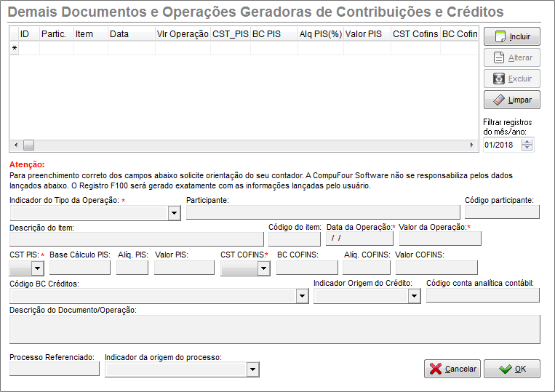Expand Indicador da origem do processo dropdown
This screenshot has width=555, height=392.
[x=252, y=369]
